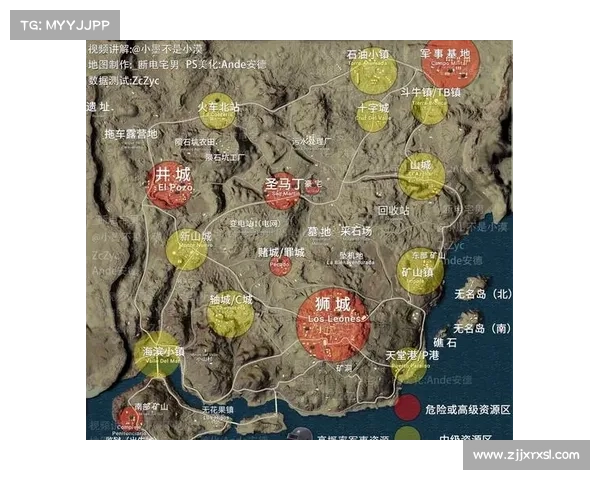Click the 赌城/罪城 label
This screenshot has width=600, height=480.
(x=281, y=252)
